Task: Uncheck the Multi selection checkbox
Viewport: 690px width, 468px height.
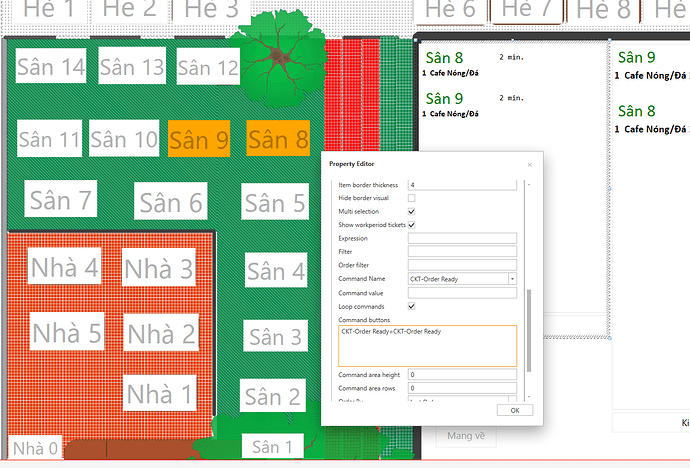Action: [x=411, y=212]
